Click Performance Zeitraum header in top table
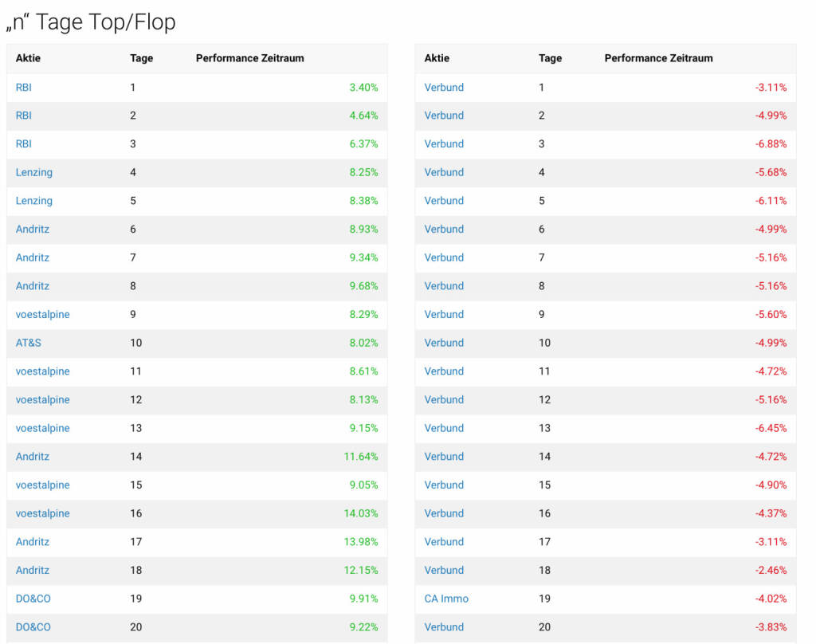Screen dimensions: 816x644 point(249,58)
